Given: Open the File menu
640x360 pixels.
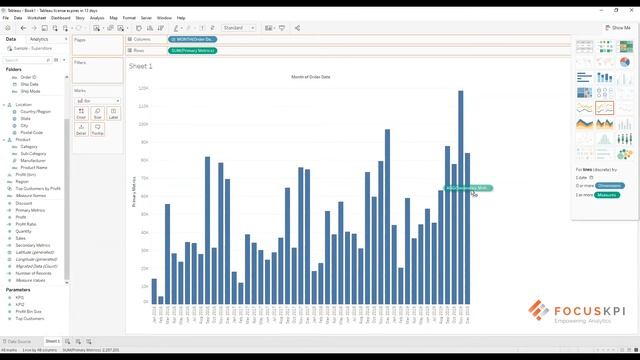Looking at the screenshot, I should point(6,18).
